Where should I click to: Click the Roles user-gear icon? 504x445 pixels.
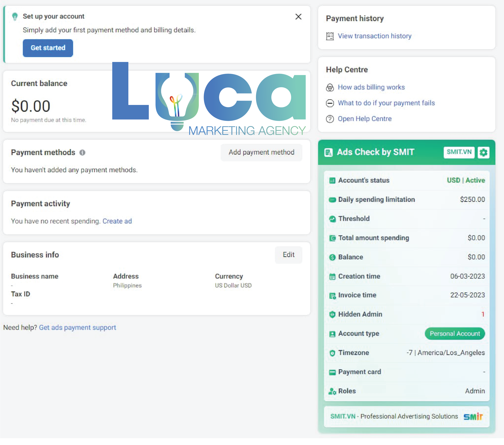pyautogui.click(x=332, y=391)
